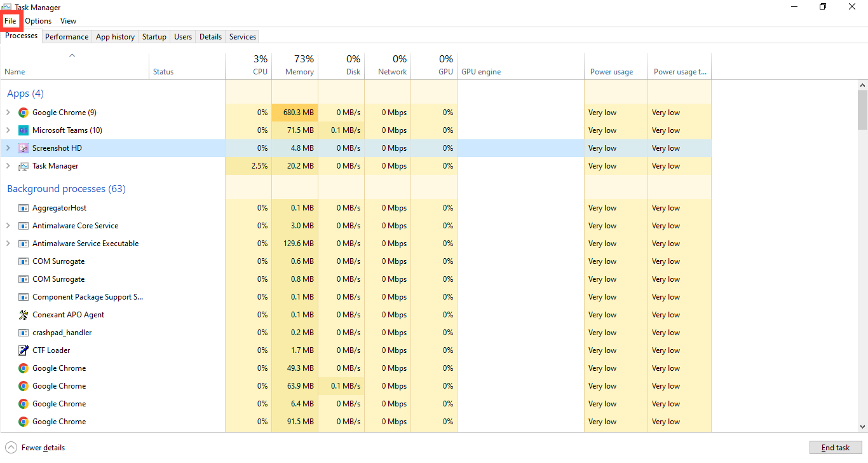Click the 2.5% CPU cell
This screenshot has width=868, height=463.
pos(248,166)
